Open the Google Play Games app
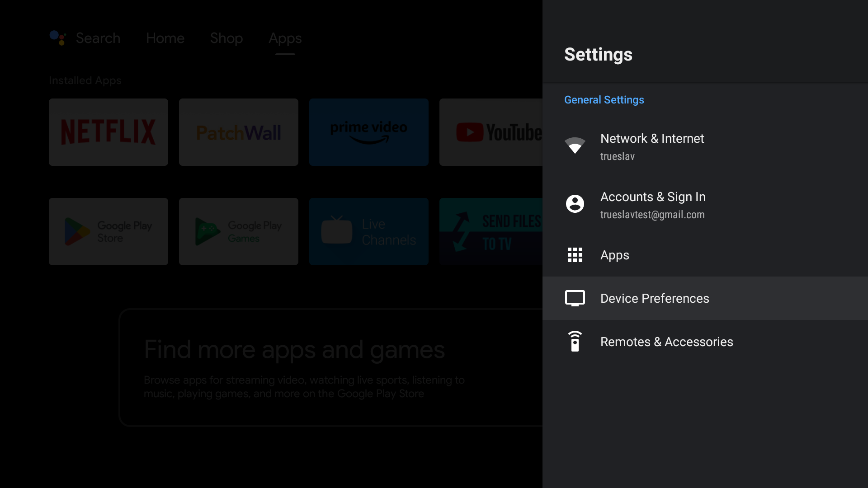The image size is (868, 488). pos(238,231)
